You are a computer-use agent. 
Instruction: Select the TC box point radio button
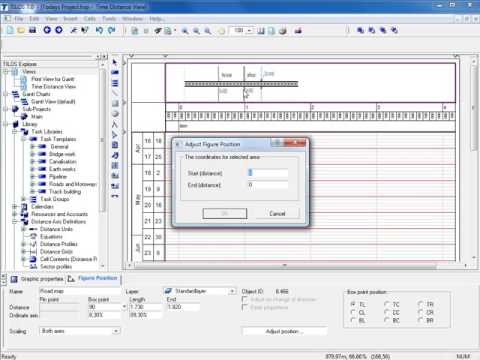click(x=387, y=304)
